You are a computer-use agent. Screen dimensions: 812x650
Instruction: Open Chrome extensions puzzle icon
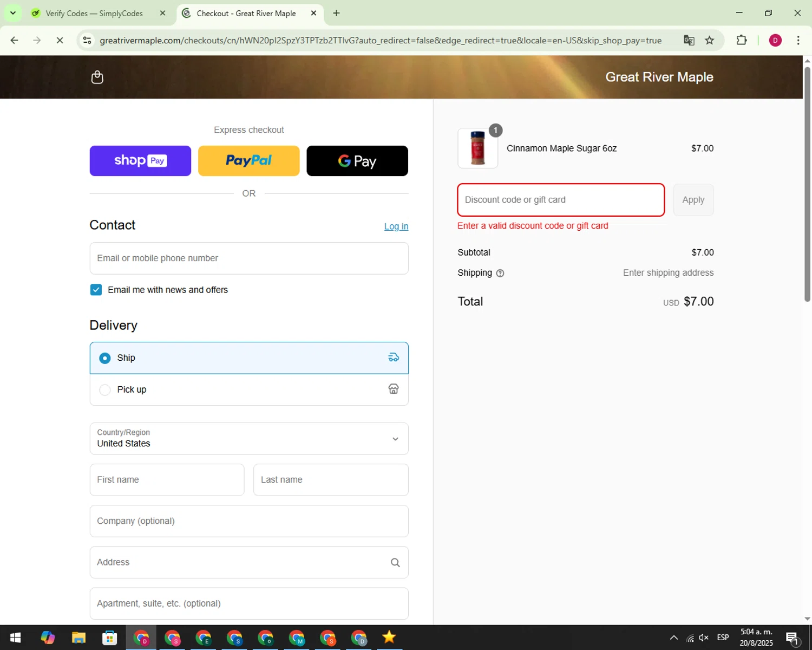[742, 40]
